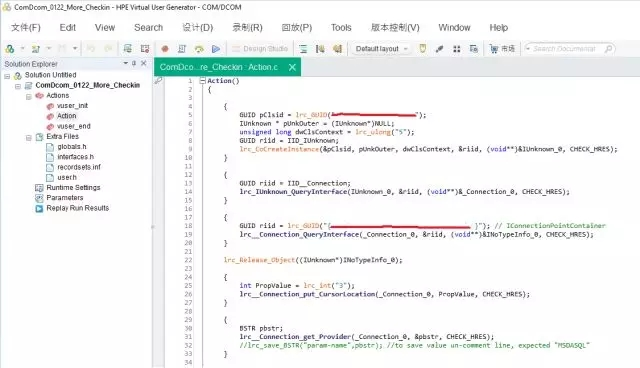Collapse the ComDcom_0122_More_Checkin script node
Image resolution: width=640 pixels, height=368 pixels.
[18, 86]
